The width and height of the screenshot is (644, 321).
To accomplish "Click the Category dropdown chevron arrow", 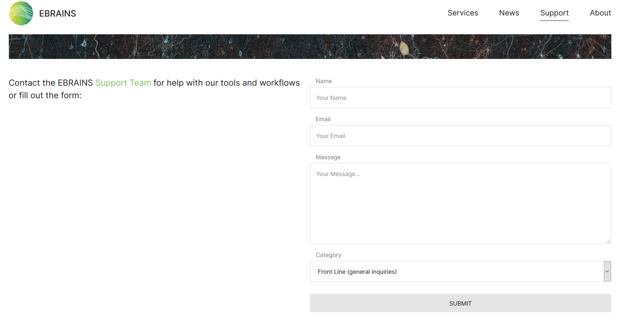I will [x=607, y=271].
